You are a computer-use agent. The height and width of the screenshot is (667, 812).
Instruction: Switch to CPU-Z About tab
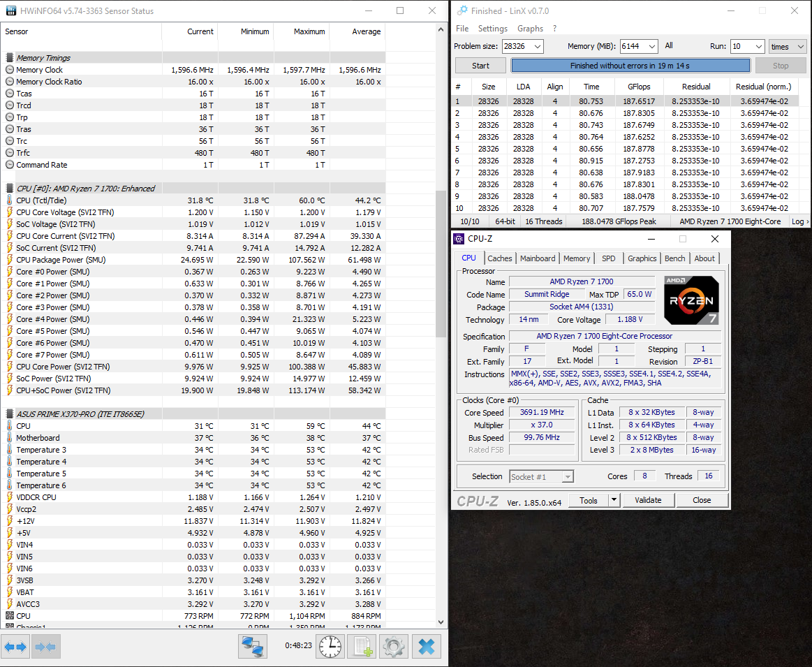tap(704, 258)
